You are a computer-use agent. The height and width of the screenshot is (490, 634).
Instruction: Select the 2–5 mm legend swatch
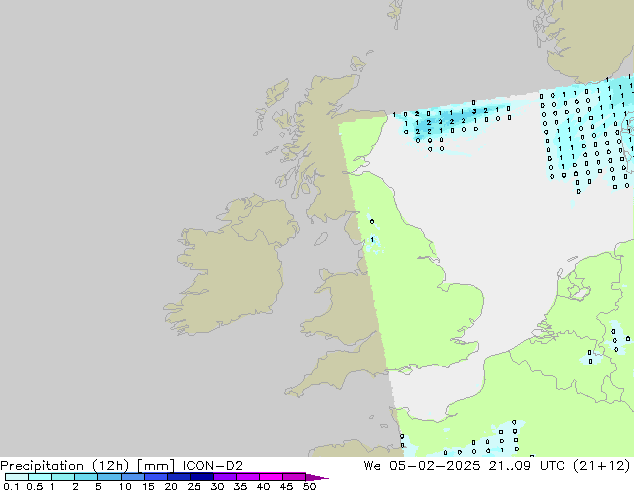(86, 477)
